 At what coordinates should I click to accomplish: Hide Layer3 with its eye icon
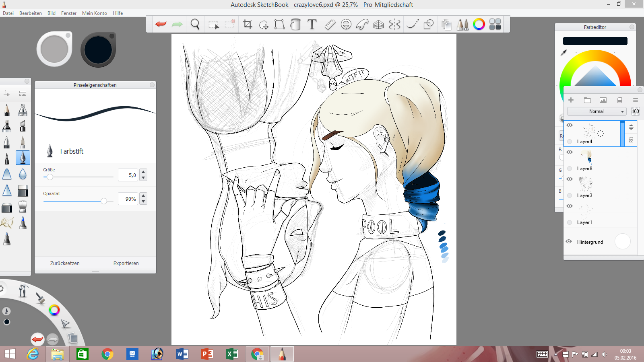point(570,179)
